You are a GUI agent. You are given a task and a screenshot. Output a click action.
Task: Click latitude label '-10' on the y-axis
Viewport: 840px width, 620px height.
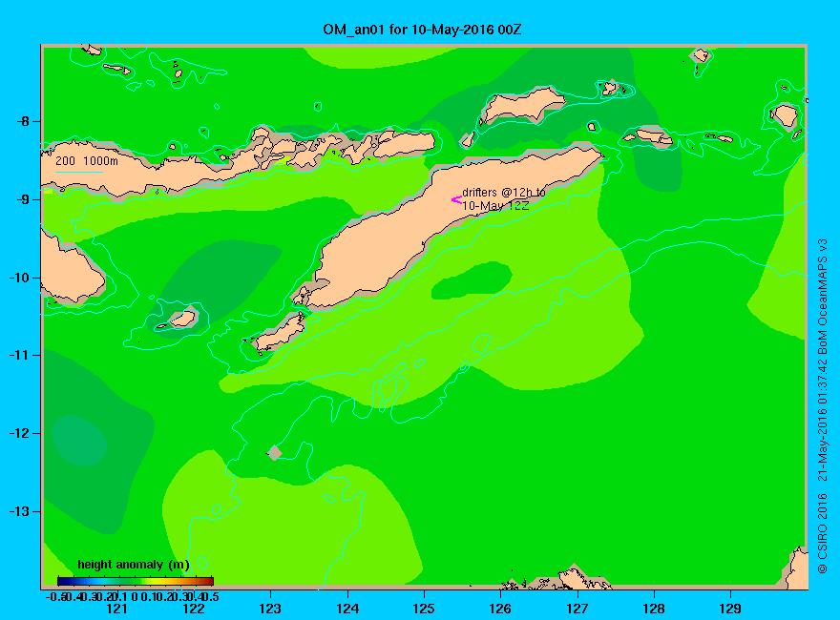click(x=20, y=278)
